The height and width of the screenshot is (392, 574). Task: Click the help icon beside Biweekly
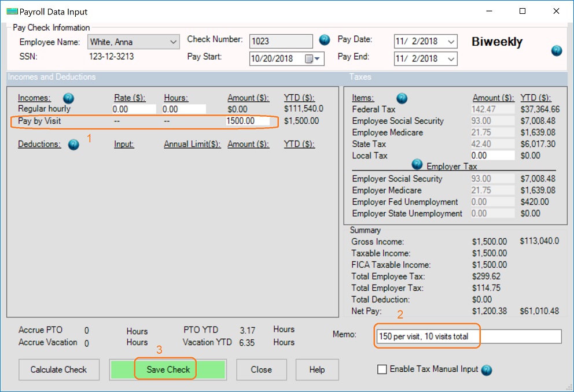556,51
